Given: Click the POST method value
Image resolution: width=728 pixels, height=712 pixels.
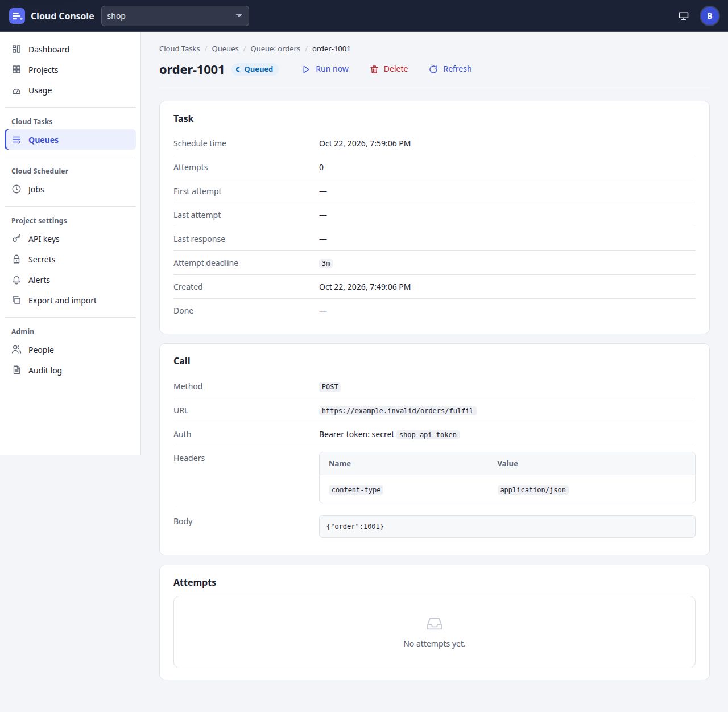Looking at the screenshot, I should [x=330, y=387].
